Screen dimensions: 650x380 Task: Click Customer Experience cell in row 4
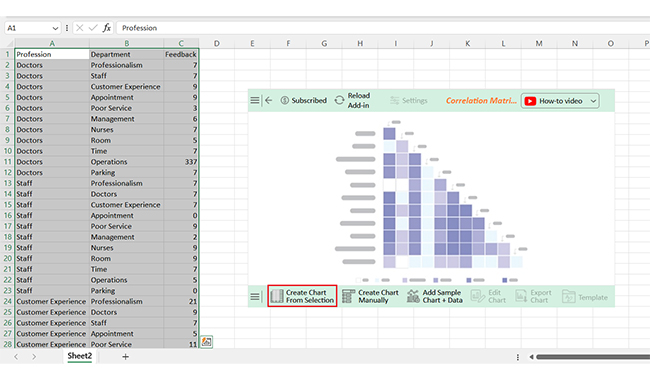[x=126, y=87]
